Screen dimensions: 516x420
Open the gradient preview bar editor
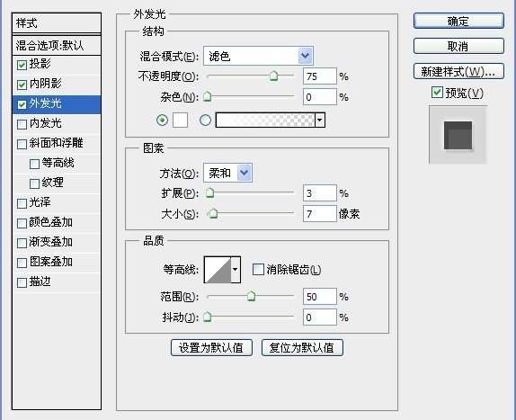tap(265, 120)
